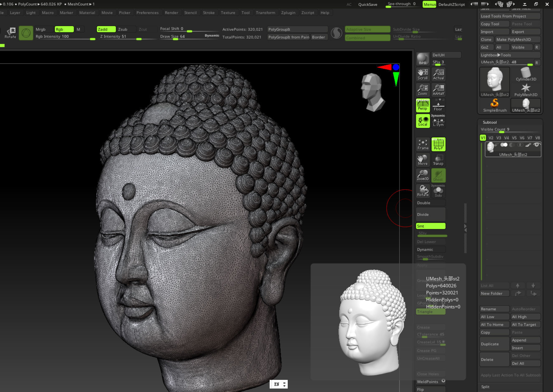Click the polypaint brush icon on the subtool row

coord(528,145)
